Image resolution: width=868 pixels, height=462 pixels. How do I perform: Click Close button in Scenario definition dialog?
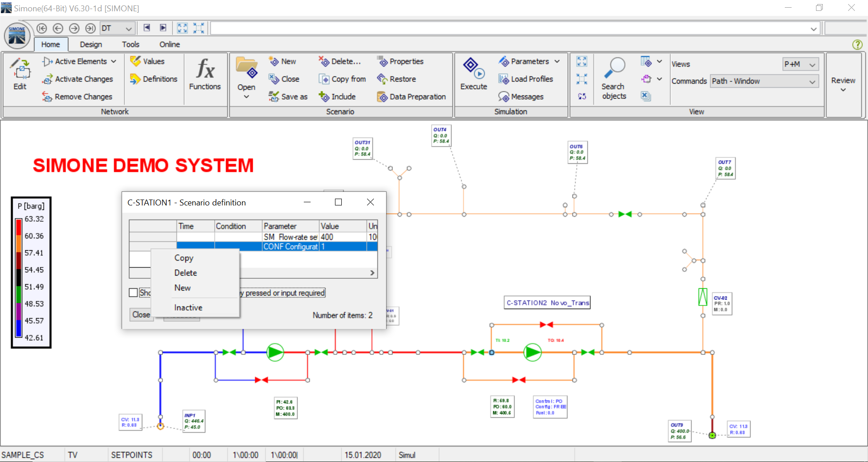coord(141,314)
